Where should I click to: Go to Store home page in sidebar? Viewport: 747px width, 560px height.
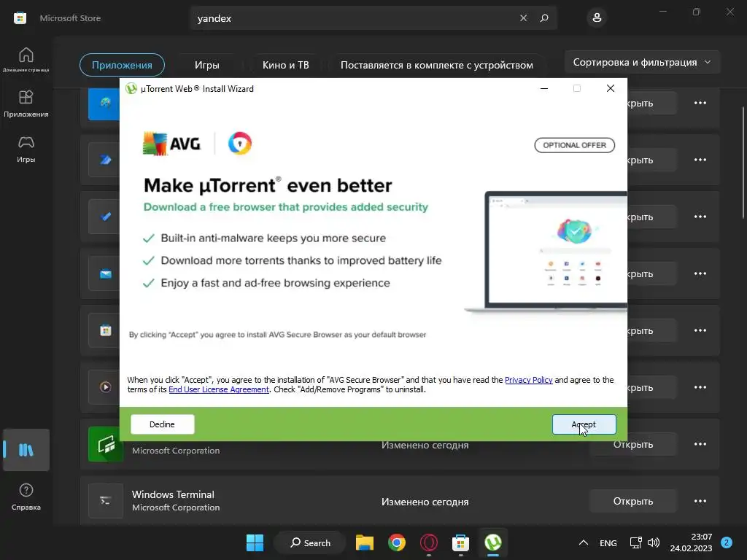click(26, 60)
